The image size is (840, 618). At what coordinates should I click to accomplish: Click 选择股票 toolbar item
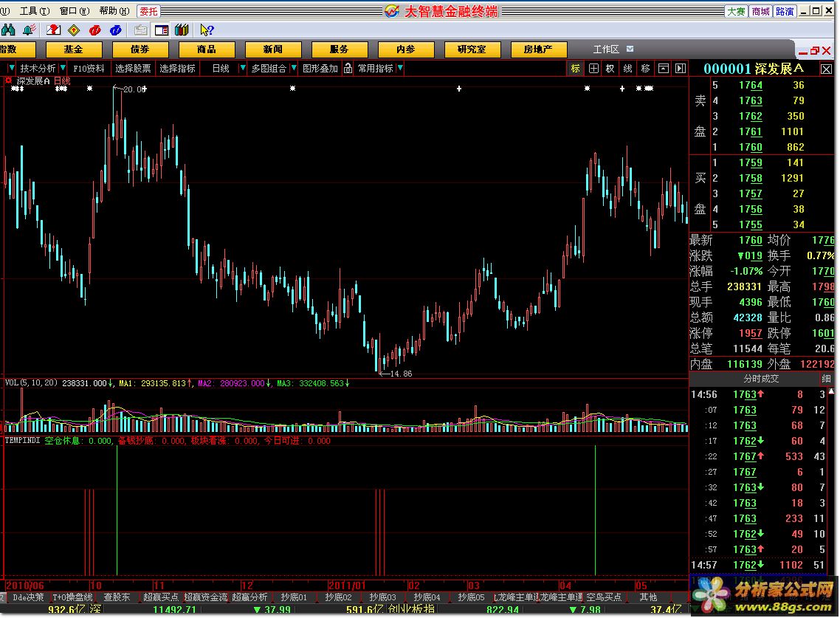[x=133, y=69]
